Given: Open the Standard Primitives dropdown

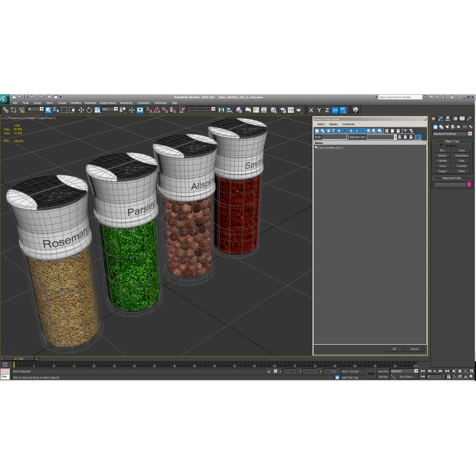Looking at the screenshot, I should 452,134.
